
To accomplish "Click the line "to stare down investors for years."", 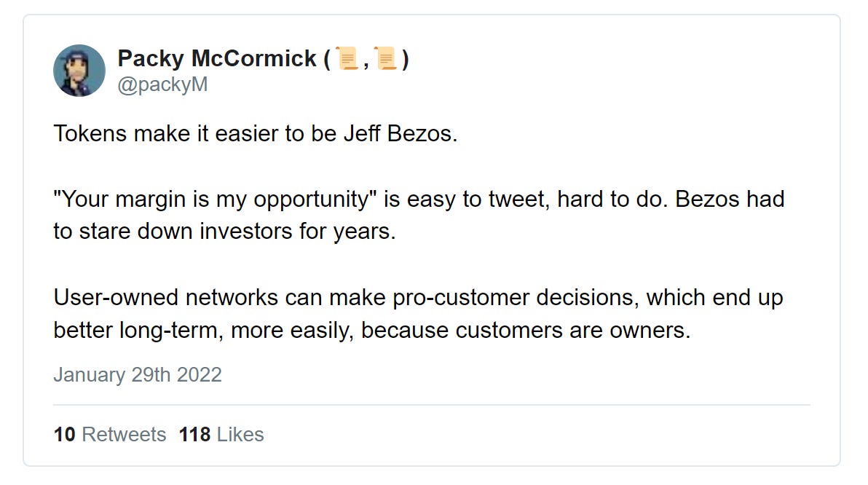I will (x=225, y=232).
